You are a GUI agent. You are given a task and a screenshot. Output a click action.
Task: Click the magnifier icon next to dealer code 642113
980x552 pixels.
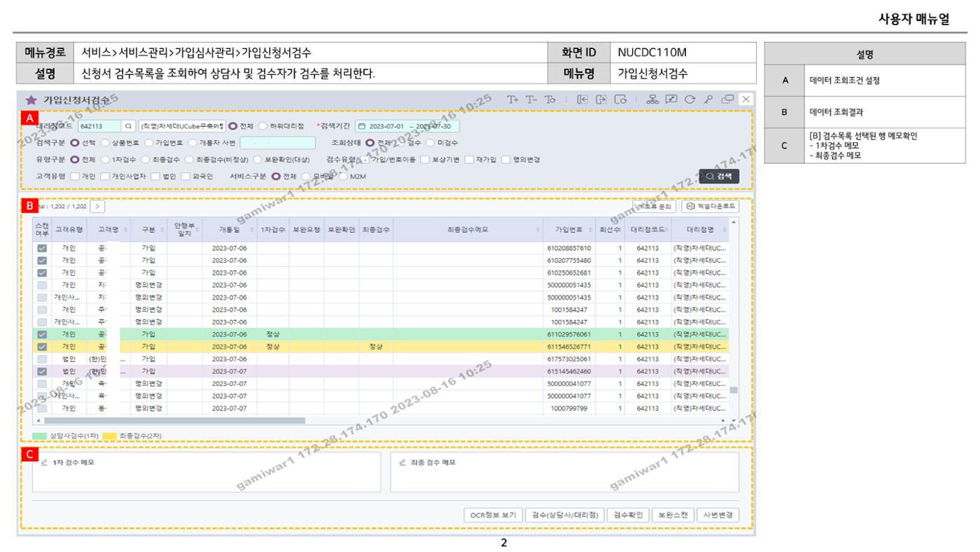pyautogui.click(x=128, y=127)
